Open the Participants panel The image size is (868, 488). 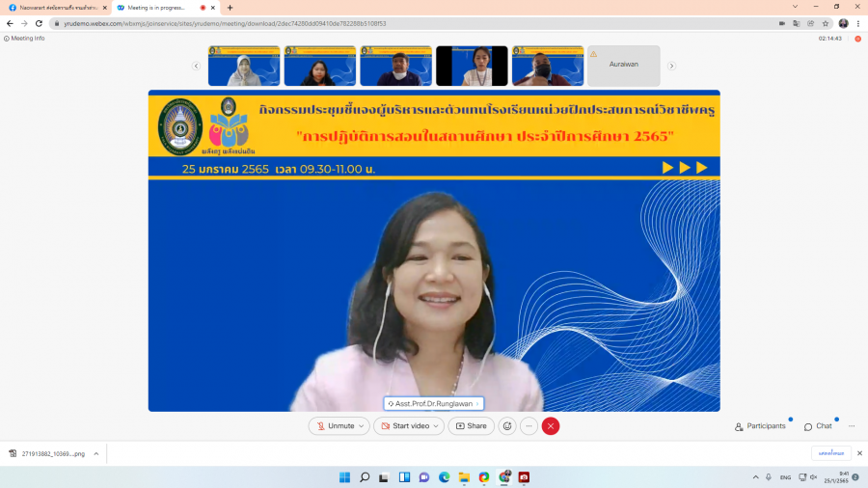click(760, 426)
